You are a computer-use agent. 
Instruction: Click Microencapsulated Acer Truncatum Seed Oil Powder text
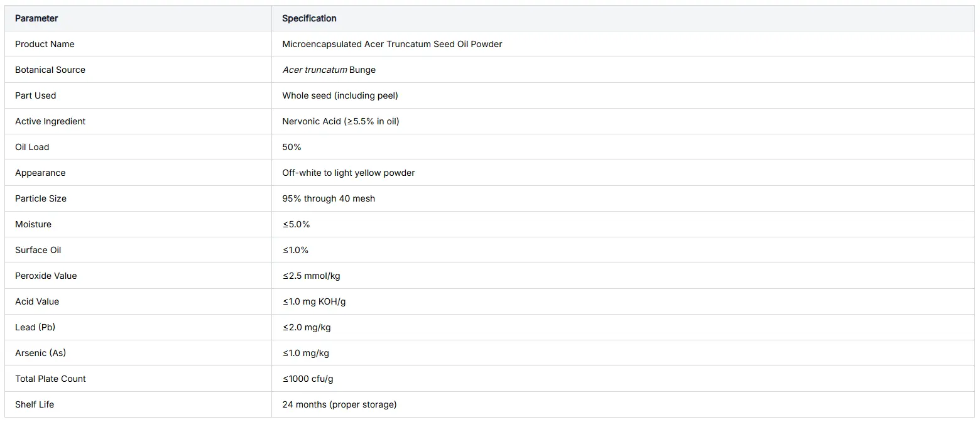(392, 44)
